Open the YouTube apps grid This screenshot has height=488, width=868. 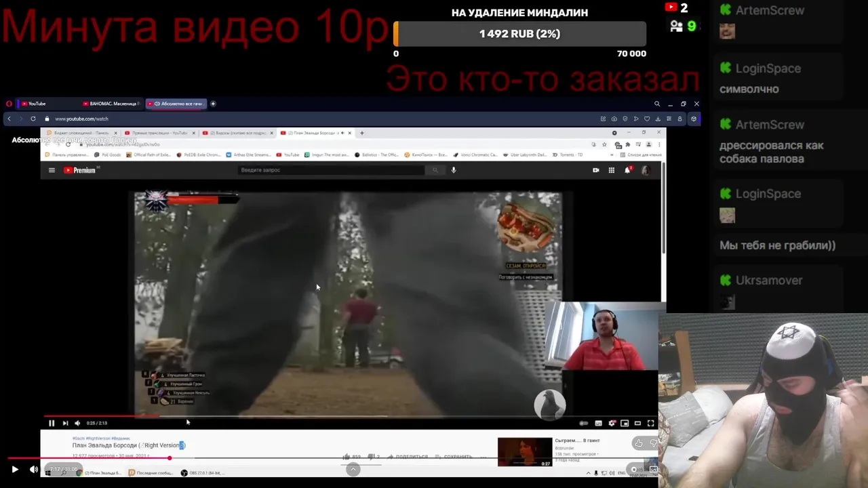612,170
